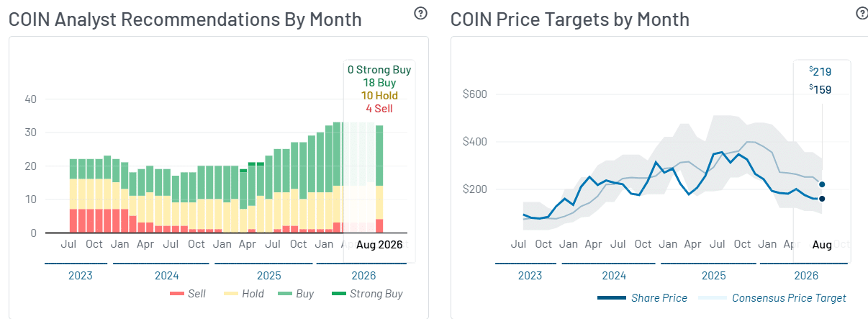This screenshot has width=868, height=319.
Task: Click '$400' axis label in price chart
Action: 474,142
